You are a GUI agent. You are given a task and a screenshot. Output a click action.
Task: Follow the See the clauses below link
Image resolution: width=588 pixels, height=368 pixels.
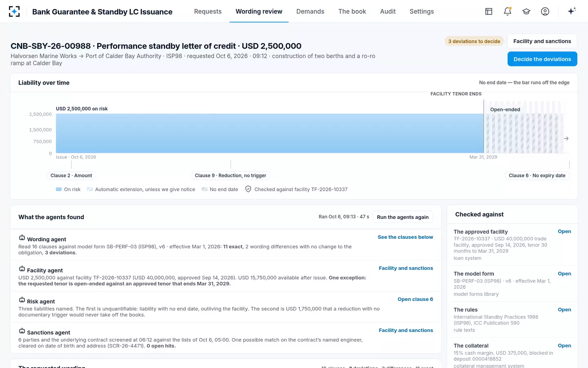click(x=405, y=237)
